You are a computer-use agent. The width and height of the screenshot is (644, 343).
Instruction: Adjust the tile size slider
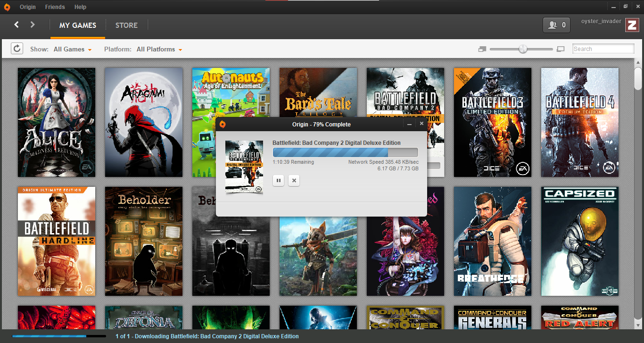point(522,49)
